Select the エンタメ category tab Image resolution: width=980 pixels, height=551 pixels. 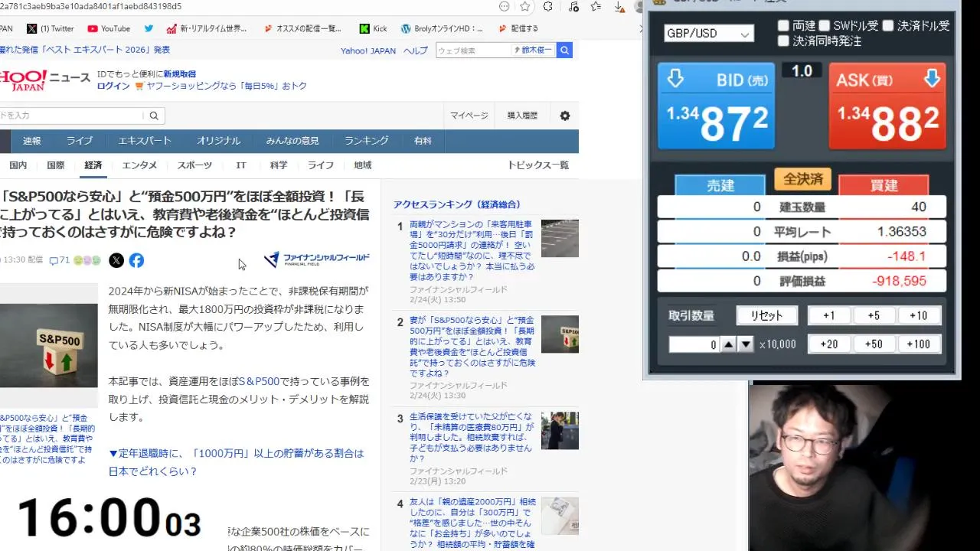tap(139, 165)
